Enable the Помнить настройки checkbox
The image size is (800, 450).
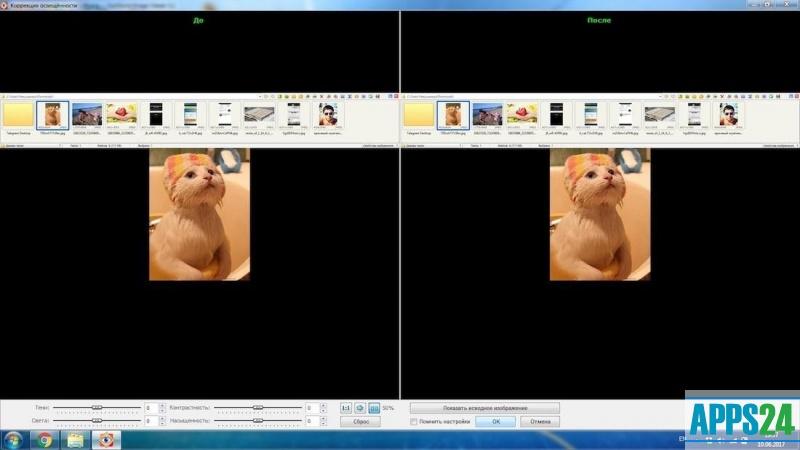point(414,422)
